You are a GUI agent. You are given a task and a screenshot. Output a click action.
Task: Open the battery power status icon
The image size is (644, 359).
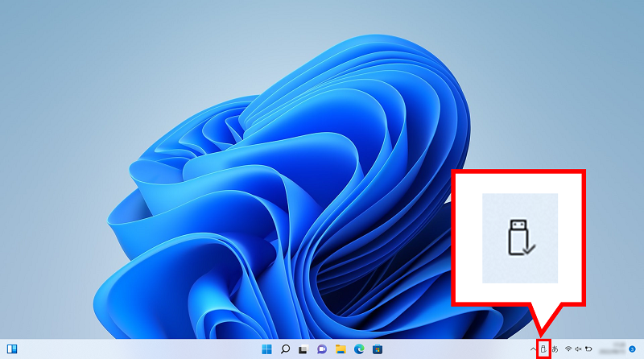click(588, 349)
